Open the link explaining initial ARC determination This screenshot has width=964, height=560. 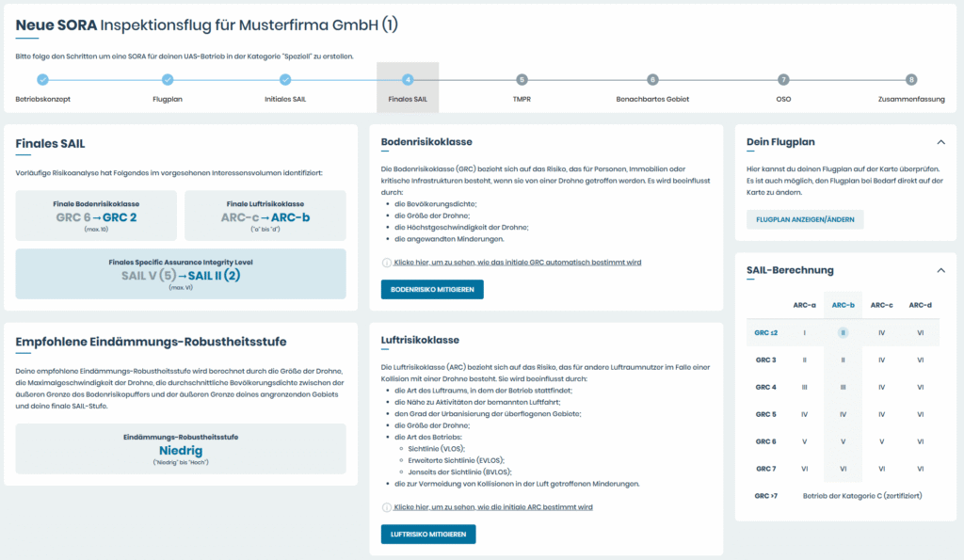[x=493, y=507]
